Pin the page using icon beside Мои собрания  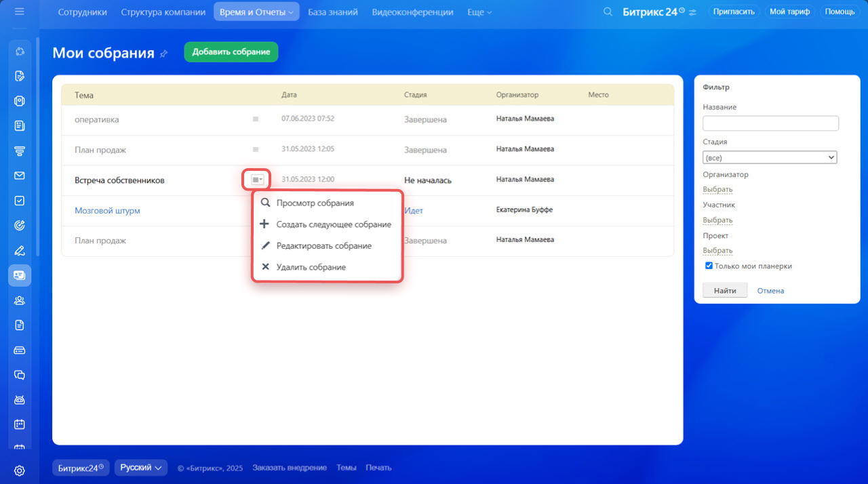coord(163,54)
